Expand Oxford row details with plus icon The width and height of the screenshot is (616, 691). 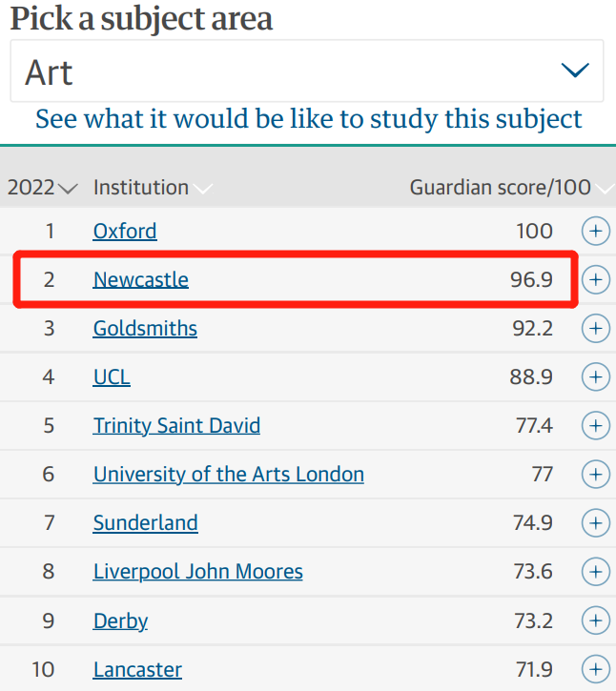coord(596,231)
